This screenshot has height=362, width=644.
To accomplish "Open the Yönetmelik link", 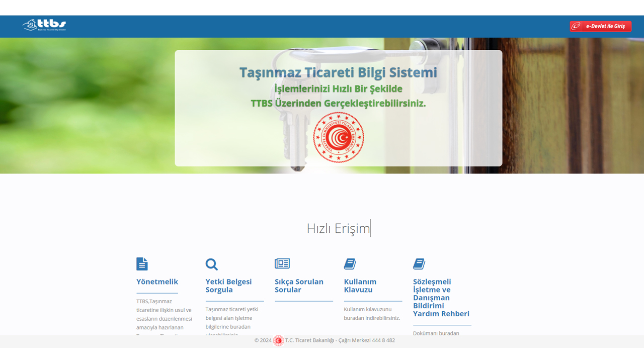I will [x=157, y=282].
